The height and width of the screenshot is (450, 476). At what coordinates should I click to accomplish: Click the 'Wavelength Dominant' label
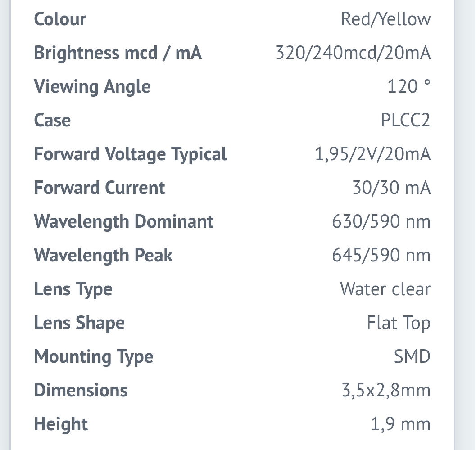pos(123,222)
